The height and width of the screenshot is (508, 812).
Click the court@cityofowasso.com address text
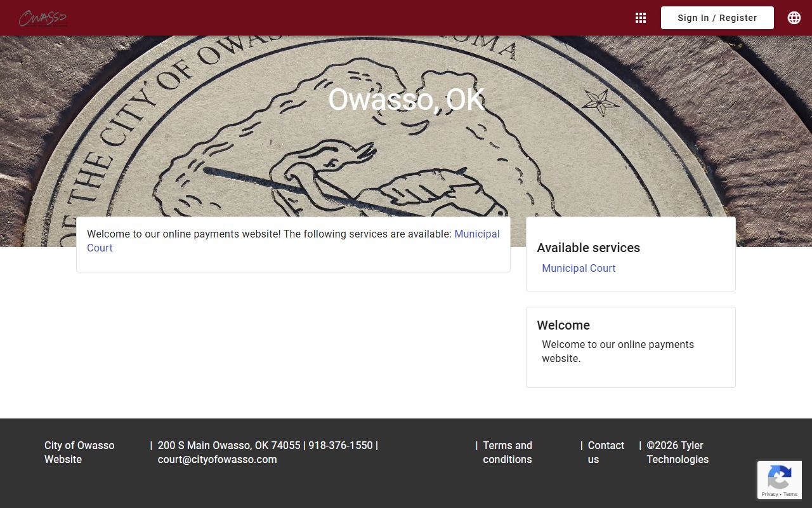tap(218, 459)
